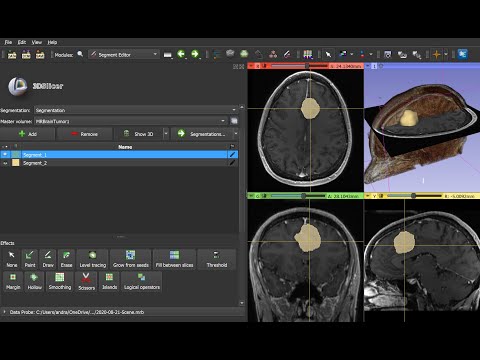Open the Help menu
This screenshot has width=480, height=360.
click(52, 42)
